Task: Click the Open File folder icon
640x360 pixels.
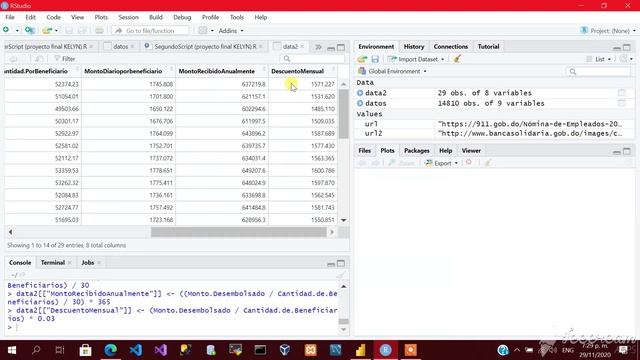Action: (x=47, y=30)
